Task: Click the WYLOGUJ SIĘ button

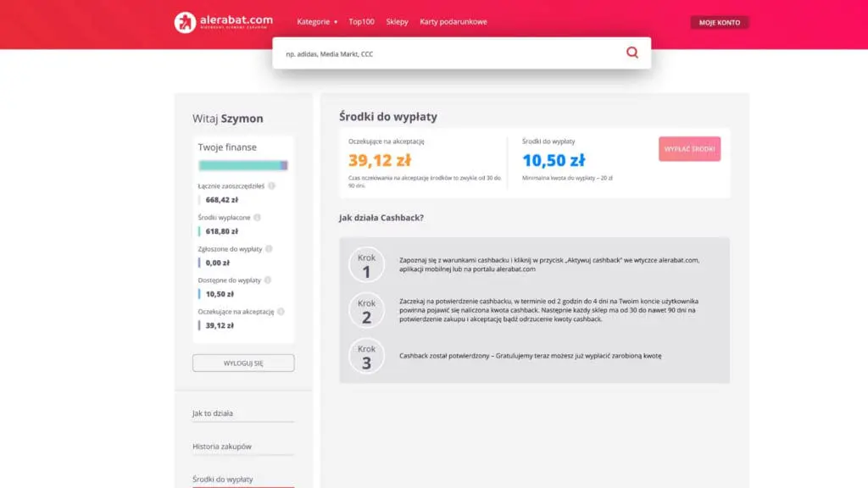Action: click(x=243, y=363)
